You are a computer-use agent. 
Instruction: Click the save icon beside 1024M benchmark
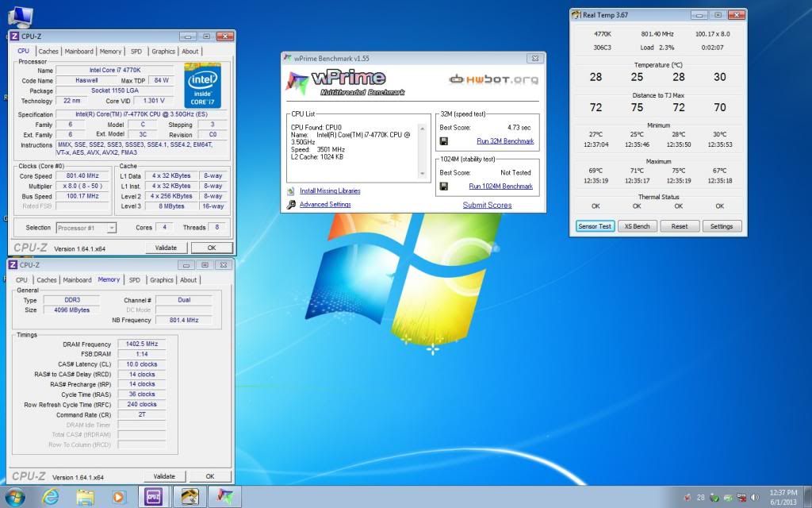point(444,186)
